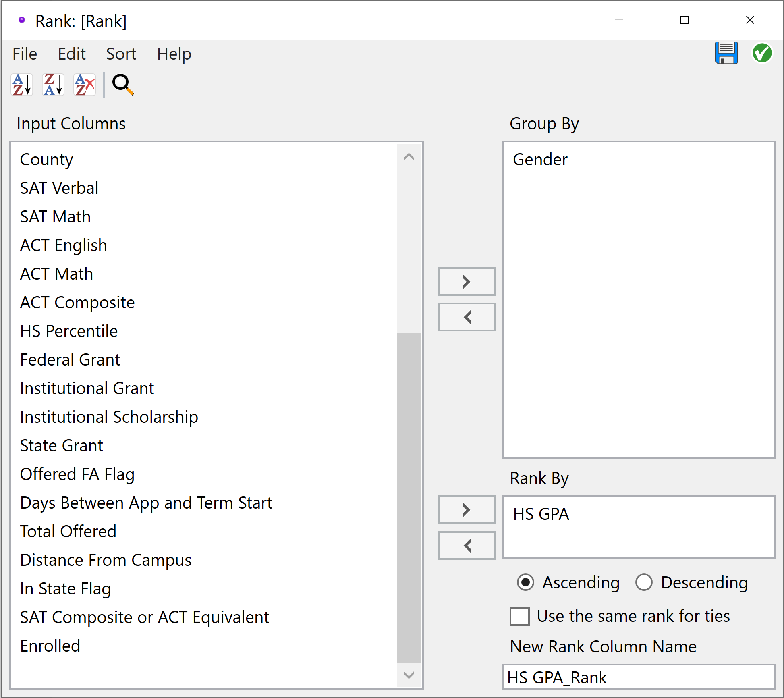Sort columns A to Z ascending
The width and height of the screenshot is (784, 698).
click(22, 85)
